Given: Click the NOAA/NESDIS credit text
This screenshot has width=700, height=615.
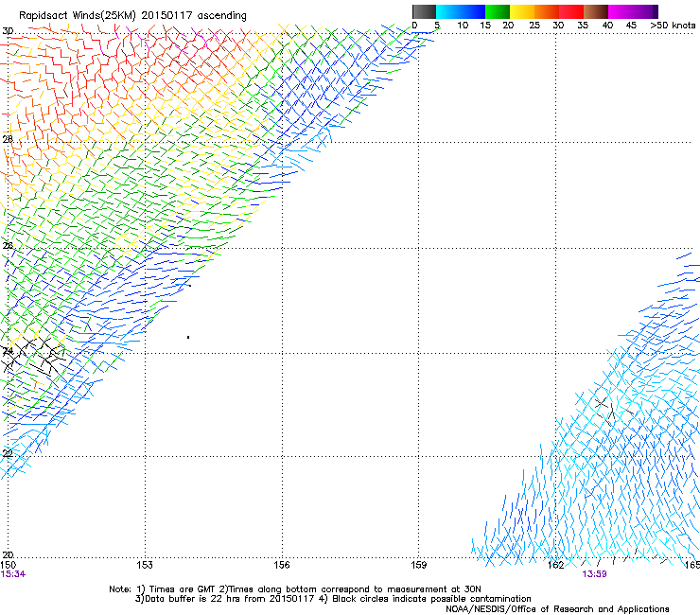Looking at the screenshot, I should (x=557, y=609).
